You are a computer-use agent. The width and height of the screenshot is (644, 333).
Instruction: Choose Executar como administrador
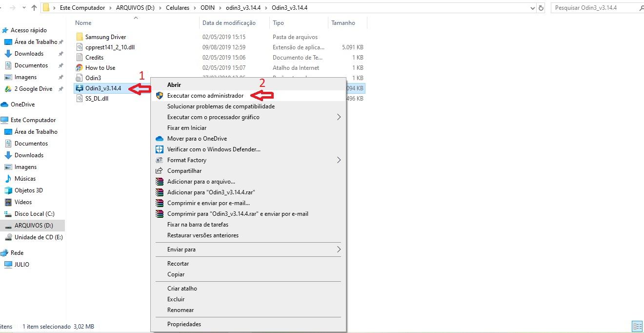248,96
